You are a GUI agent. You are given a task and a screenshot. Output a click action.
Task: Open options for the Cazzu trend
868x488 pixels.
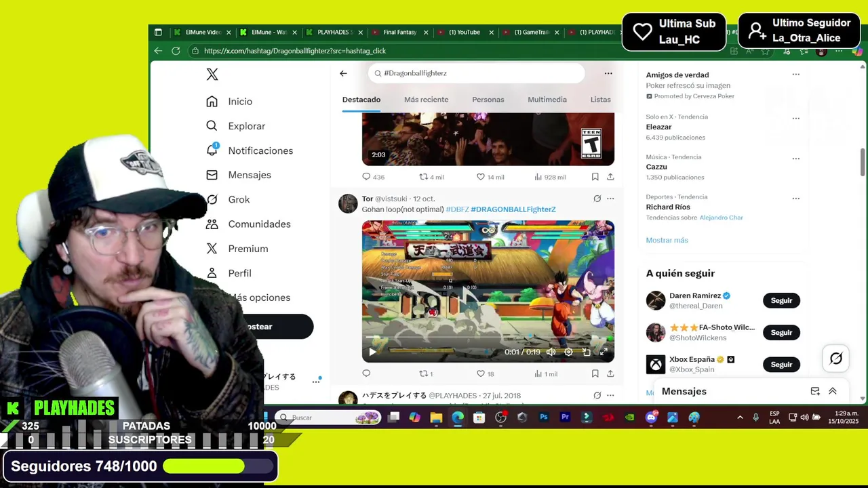click(x=796, y=159)
